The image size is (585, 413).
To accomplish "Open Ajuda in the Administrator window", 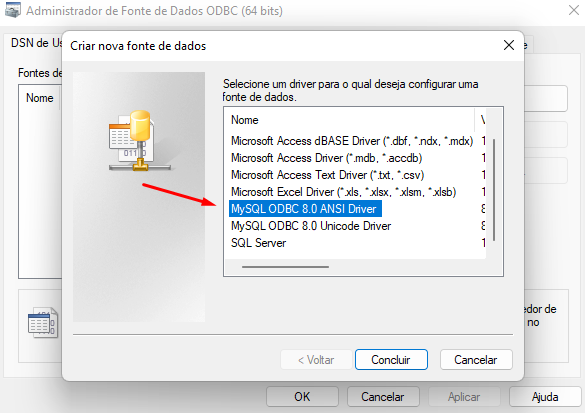I will tap(545, 397).
